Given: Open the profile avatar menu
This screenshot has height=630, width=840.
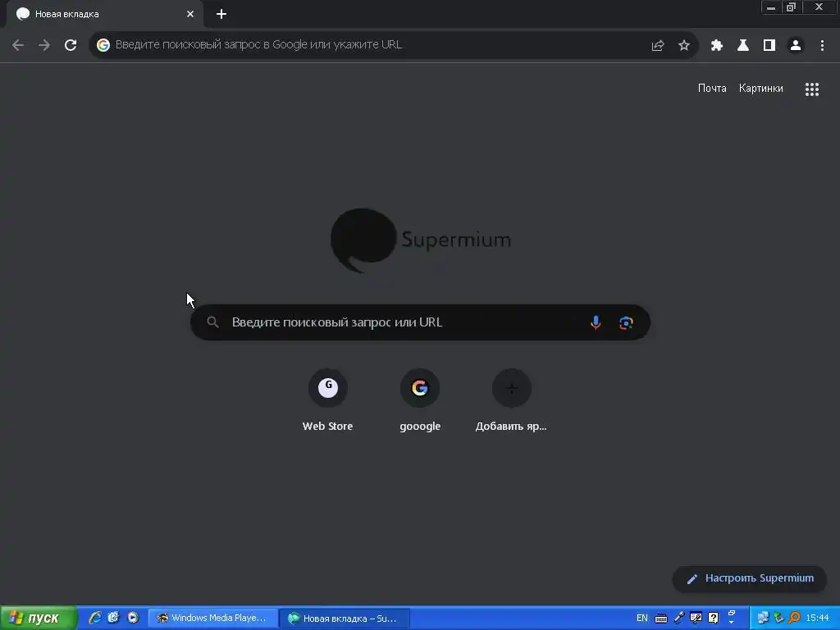Looking at the screenshot, I should tap(796, 46).
